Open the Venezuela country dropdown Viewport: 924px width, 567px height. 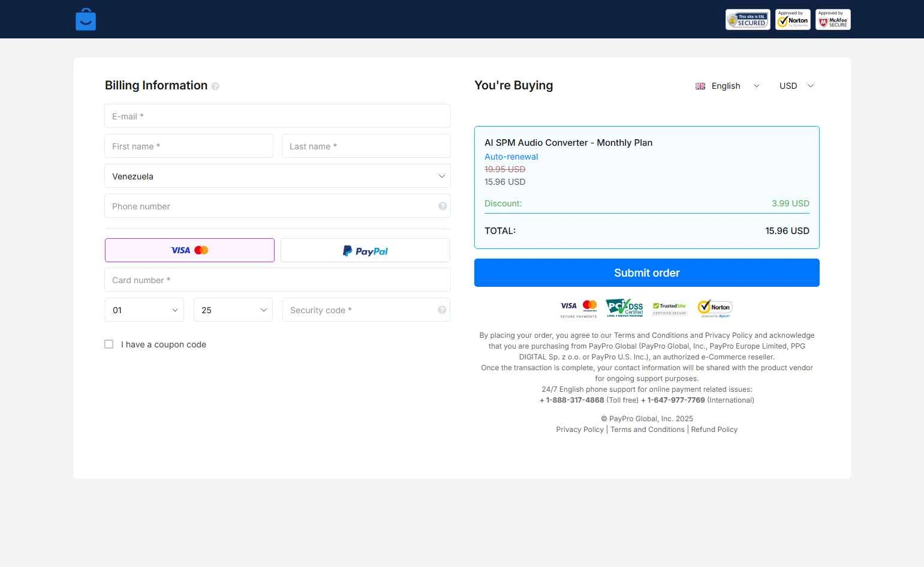point(278,176)
